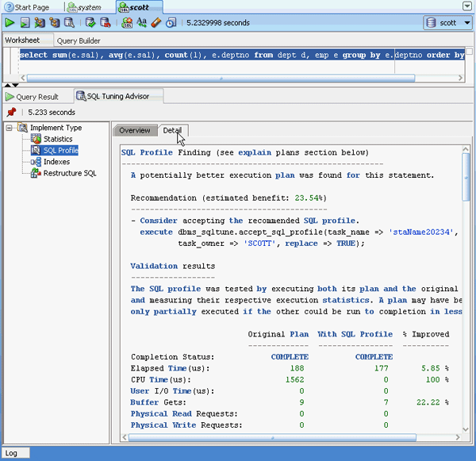The width and height of the screenshot is (476, 461).
Task: Click the eraser Clear icon
Action: 155,23
